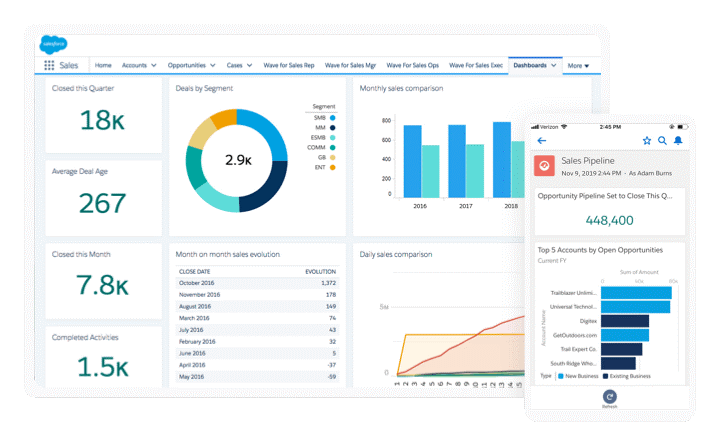This screenshot has width=720, height=446.
Task: Expand the Opportunities tab dropdown arrow
Action: coord(213,65)
